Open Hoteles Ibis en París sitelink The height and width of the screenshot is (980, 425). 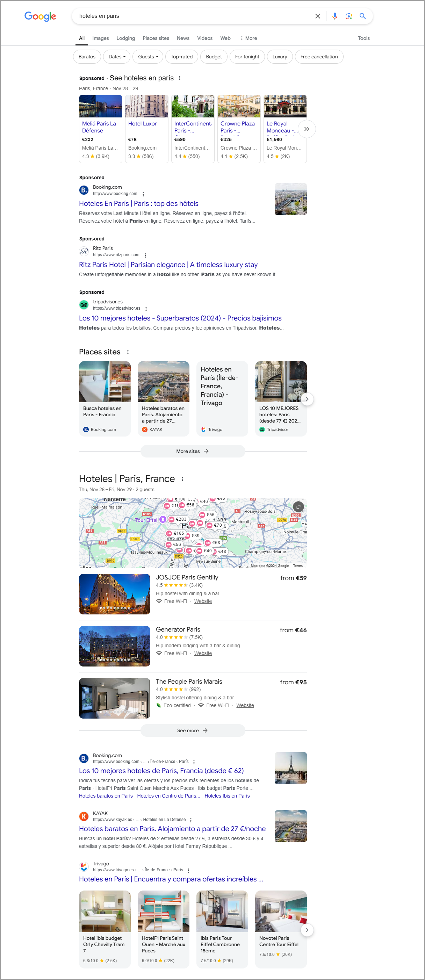click(227, 796)
